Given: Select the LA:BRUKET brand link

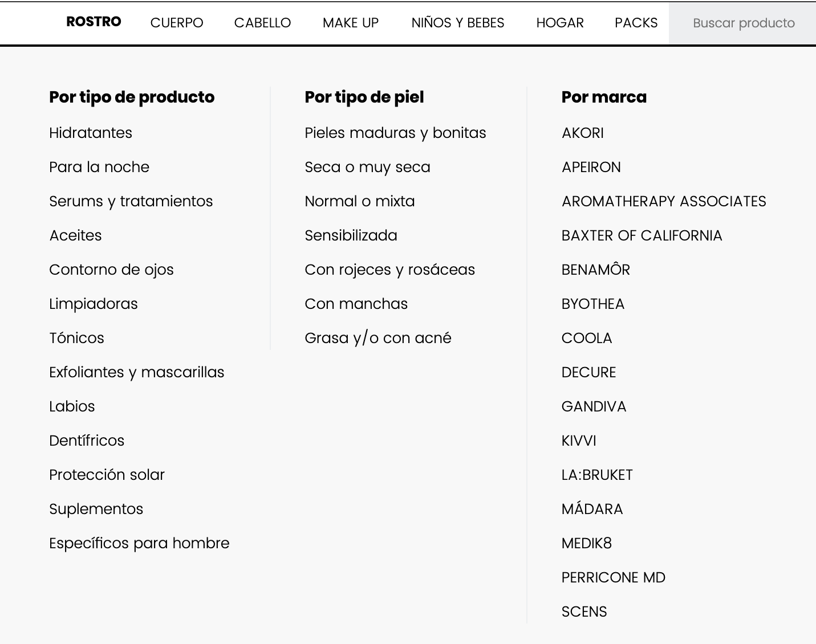Looking at the screenshot, I should (597, 475).
